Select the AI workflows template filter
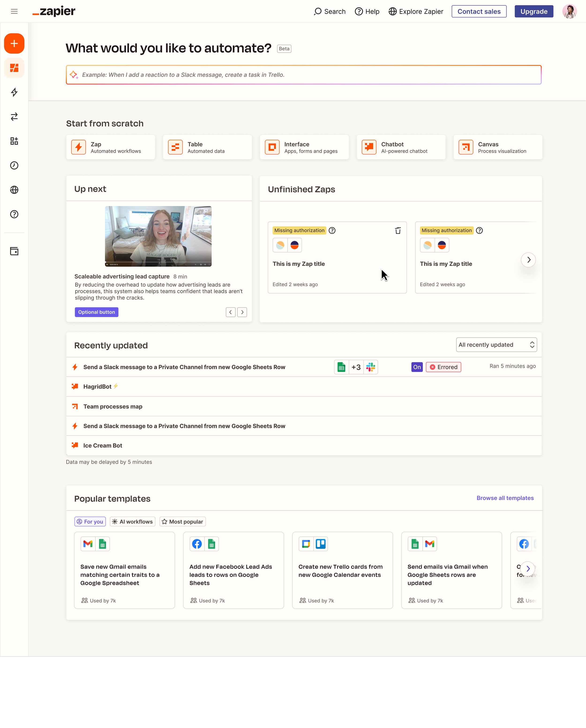Image resolution: width=586 pixels, height=728 pixels. click(x=132, y=522)
